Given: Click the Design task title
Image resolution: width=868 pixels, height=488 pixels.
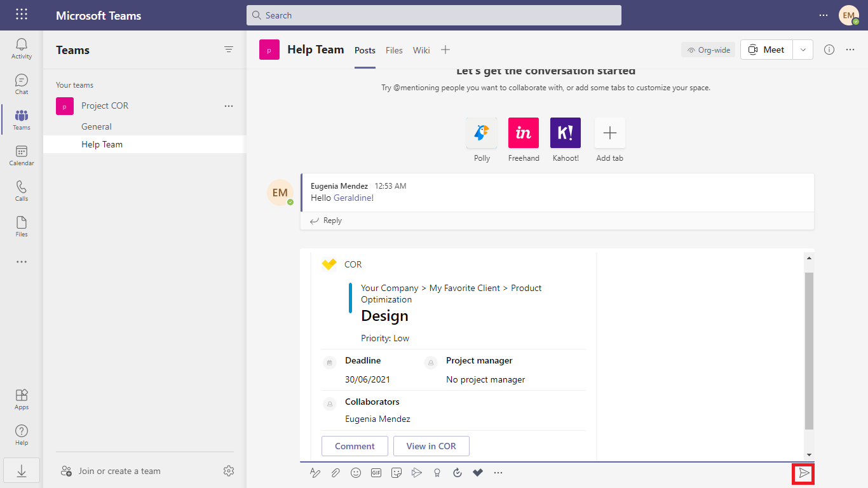Looking at the screenshot, I should click(384, 316).
